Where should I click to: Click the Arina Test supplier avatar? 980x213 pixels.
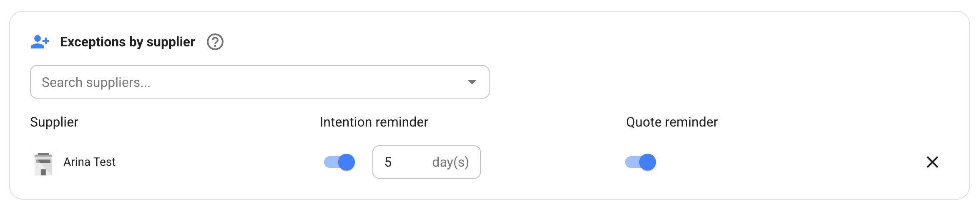[43, 162]
